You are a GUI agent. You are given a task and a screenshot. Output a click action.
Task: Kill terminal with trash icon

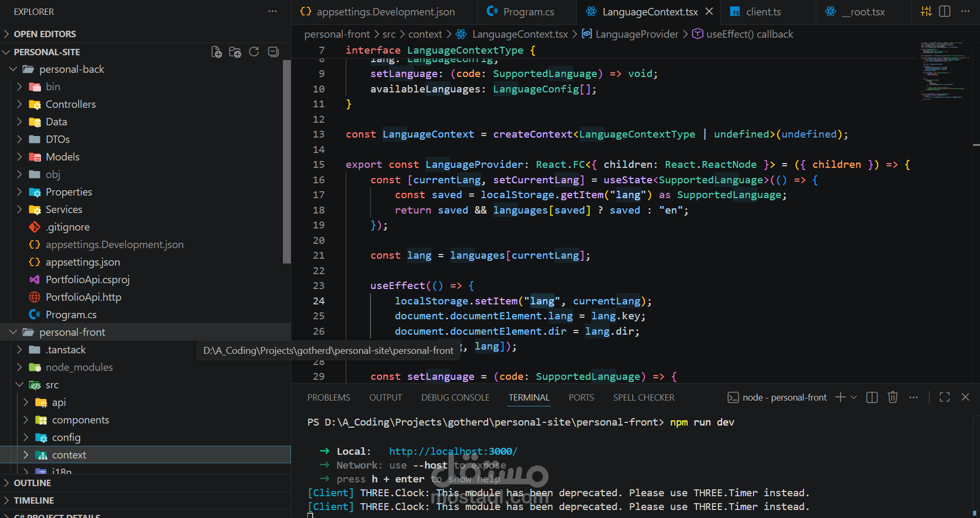click(x=893, y=397)
